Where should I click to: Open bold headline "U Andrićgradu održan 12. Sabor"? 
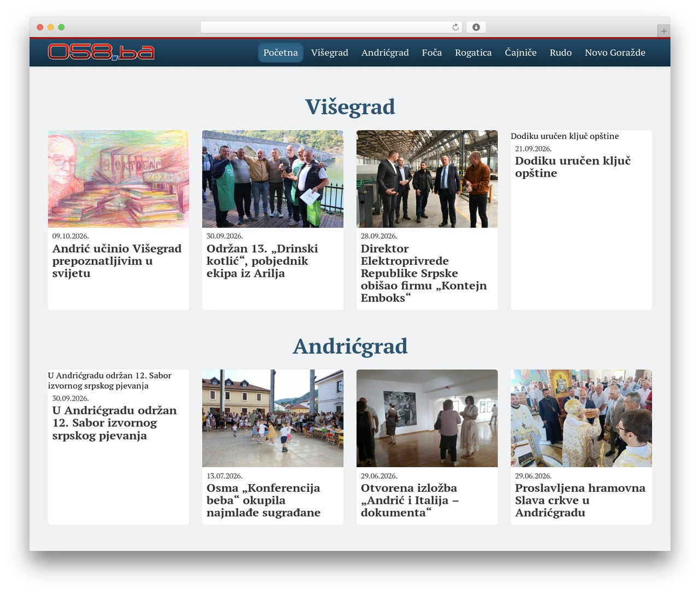(x=115, y=423)
